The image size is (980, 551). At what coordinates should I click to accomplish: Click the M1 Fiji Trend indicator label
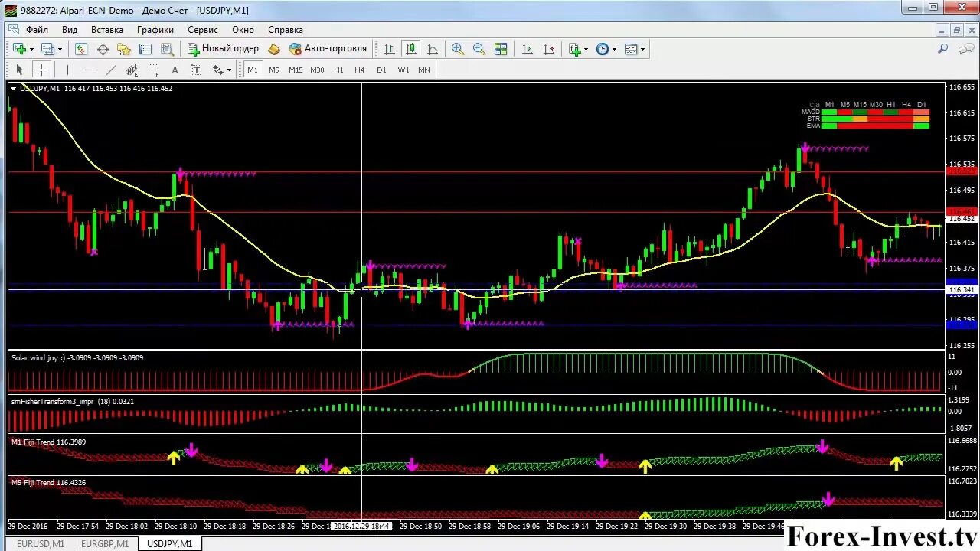coord(48,442)
